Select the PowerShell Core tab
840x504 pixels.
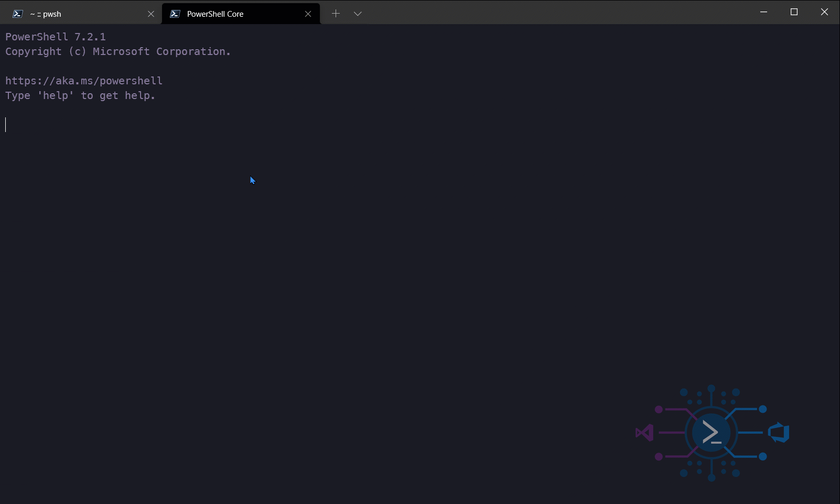[x=241, y=14]
